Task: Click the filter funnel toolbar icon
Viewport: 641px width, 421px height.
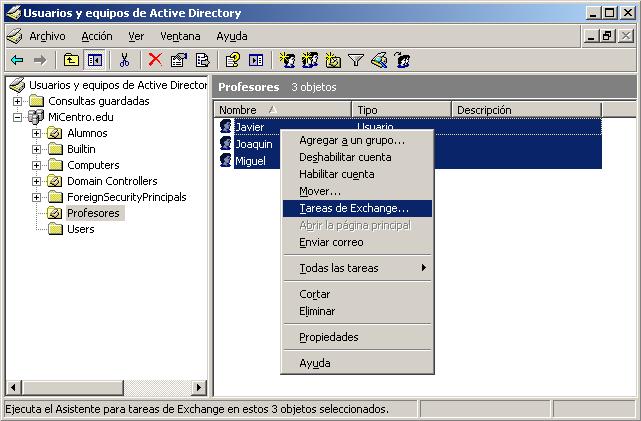Action: (x=355, y=60)
